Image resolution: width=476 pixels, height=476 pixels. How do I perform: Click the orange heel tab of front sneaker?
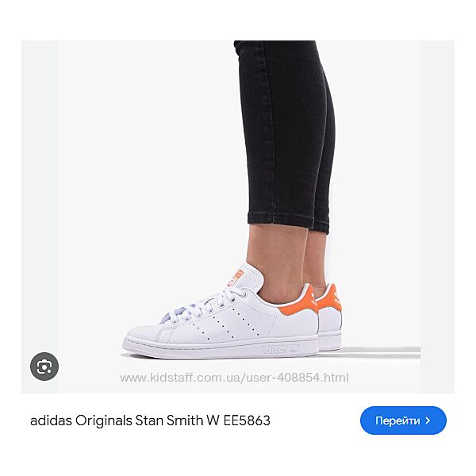[x=298, y=303]
